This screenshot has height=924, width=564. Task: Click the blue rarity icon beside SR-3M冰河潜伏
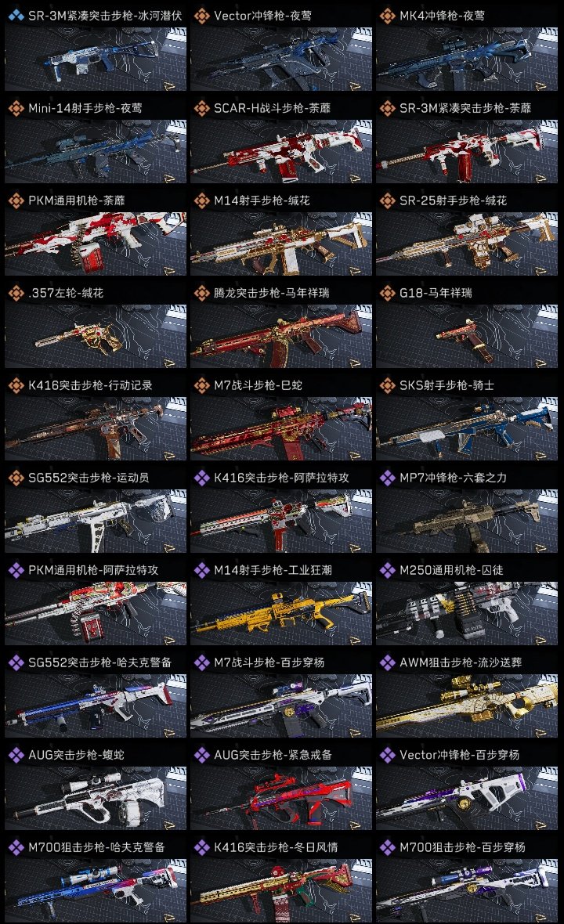16,16
